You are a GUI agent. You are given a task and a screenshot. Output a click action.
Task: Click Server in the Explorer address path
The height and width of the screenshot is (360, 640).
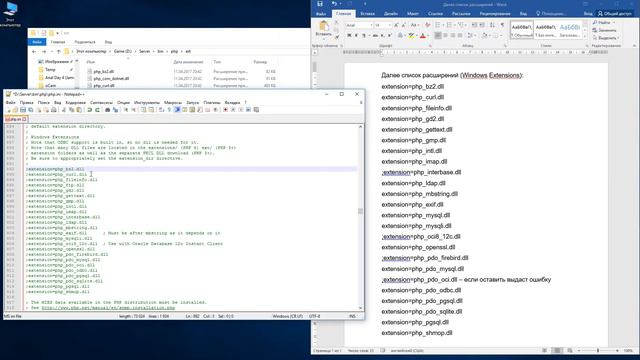pos(144,51)
